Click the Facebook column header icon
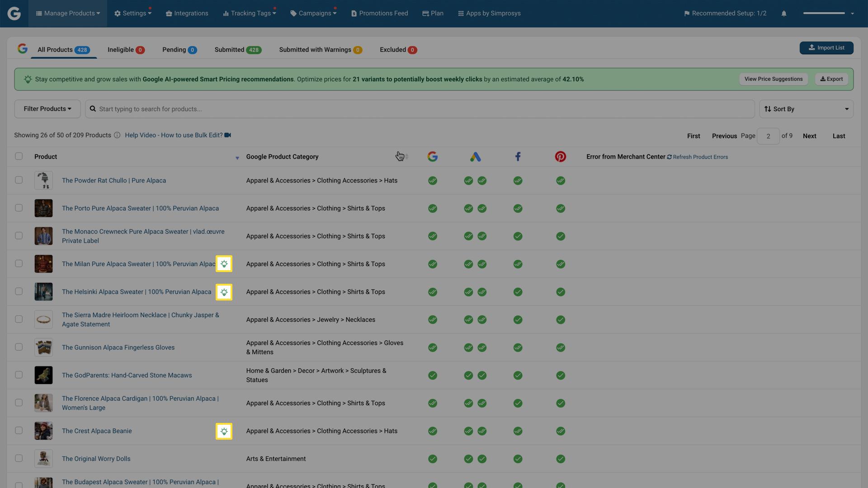Image resolution: width=868 pixels, height=488 pixels. point(518,157)
